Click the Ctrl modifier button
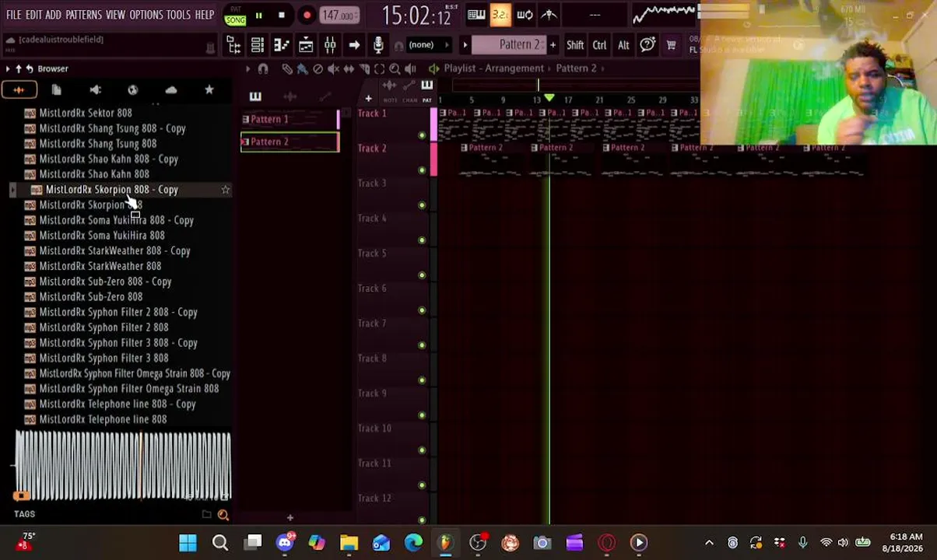The height and width of the screenshot is (560, 937). [599, 45]
